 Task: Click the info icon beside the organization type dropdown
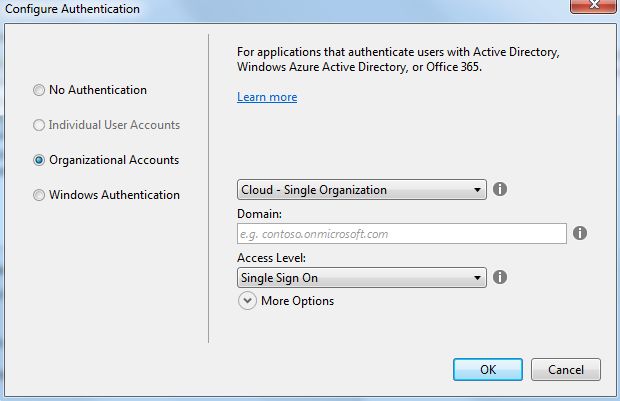[501, 189]
